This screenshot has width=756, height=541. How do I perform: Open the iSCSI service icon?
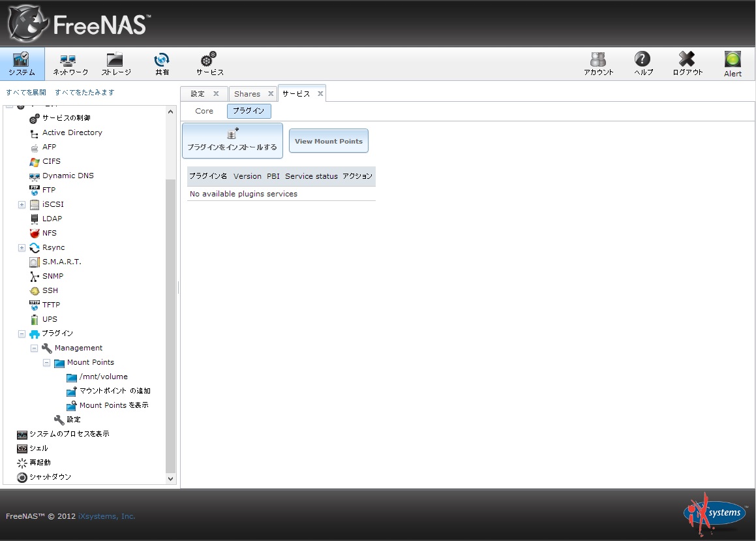tap(34, 205)
